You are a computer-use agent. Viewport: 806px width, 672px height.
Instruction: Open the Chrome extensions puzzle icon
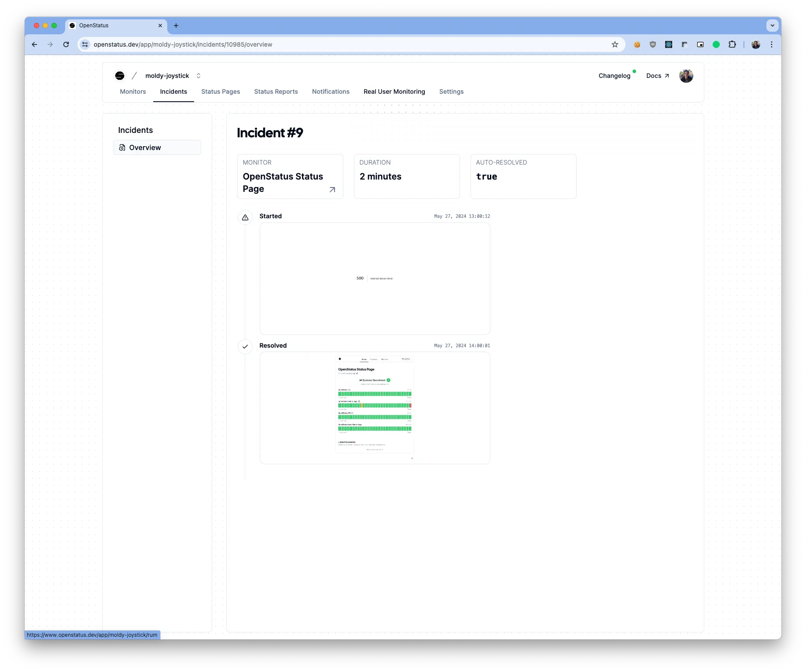pyautogui.click(x=732, y=44)
